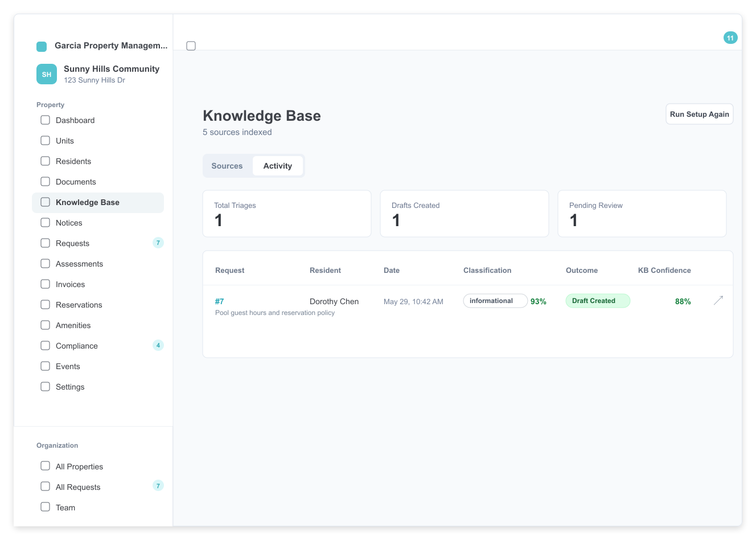Click the sidebar toggle icon in top bar
The width and height of the screenshot is (756, 540).
[191, 46]
